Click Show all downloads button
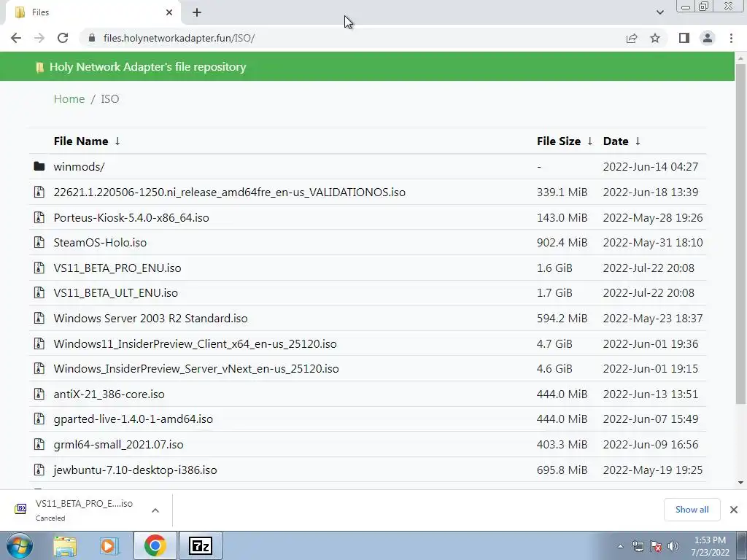Screen dimensions: 747x560 pyautogui.click(x=692, y=510)
